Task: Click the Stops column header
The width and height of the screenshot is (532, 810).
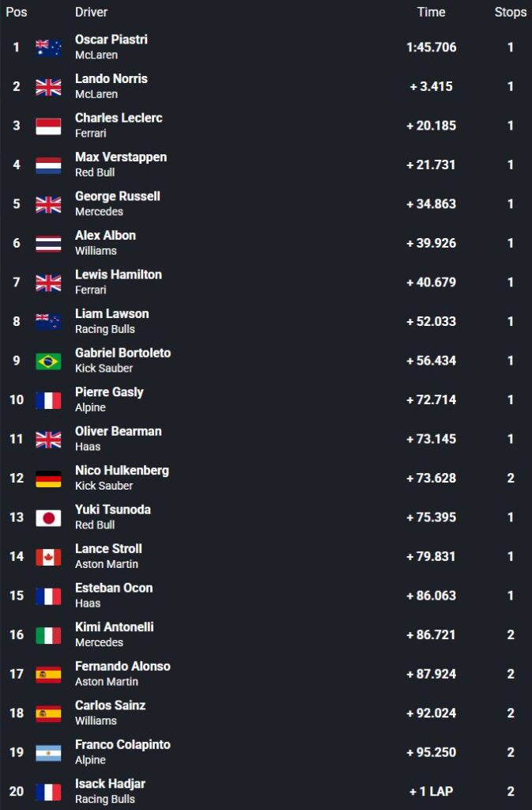Action: [x=511, y=12]
